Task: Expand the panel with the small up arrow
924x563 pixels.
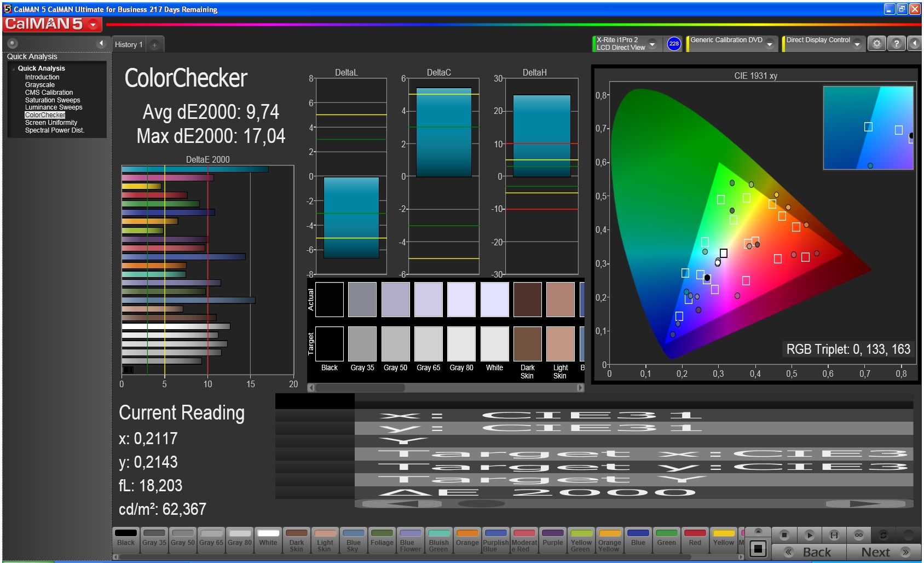Action: (758, 531)
